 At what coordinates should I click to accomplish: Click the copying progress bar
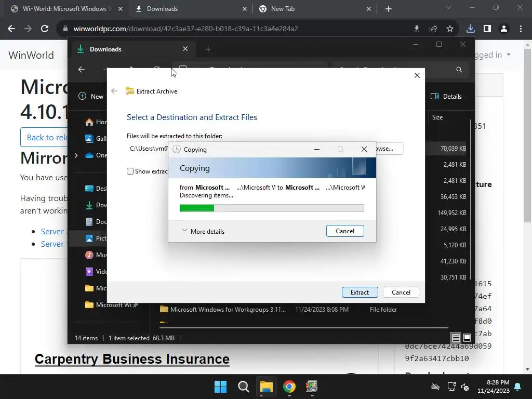click(x=272, y=208)
